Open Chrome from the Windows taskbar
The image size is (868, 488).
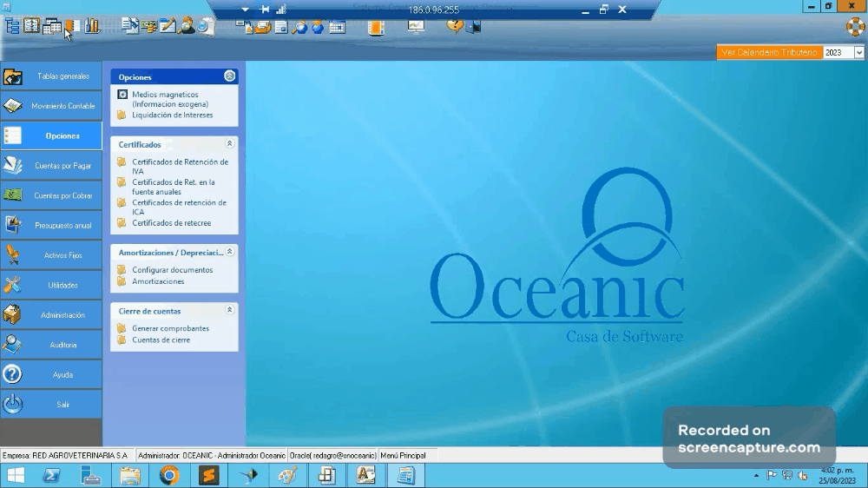point(169,475)
